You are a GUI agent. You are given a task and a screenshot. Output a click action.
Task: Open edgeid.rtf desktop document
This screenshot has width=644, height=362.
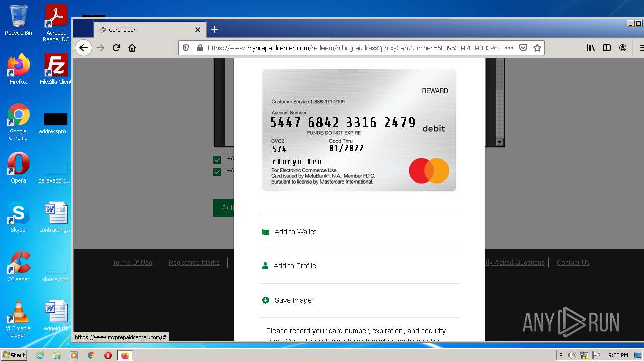(x=55, y=316)
